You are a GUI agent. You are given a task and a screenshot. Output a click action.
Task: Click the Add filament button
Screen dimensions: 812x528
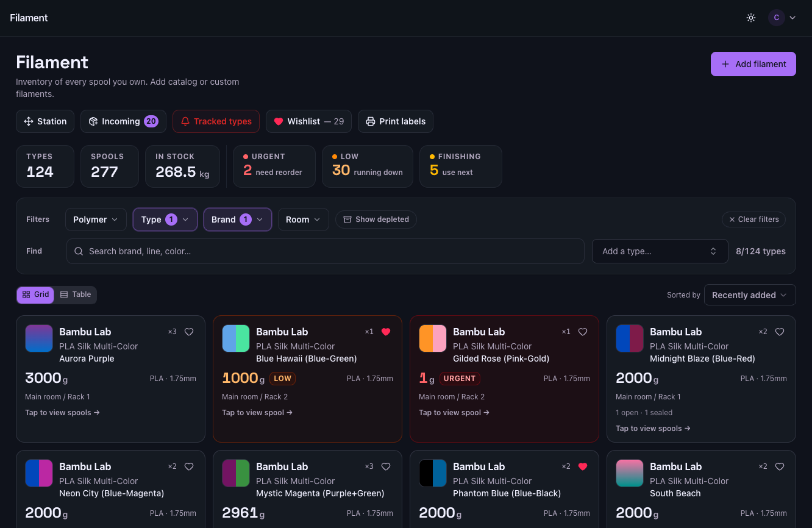point(753,64)
